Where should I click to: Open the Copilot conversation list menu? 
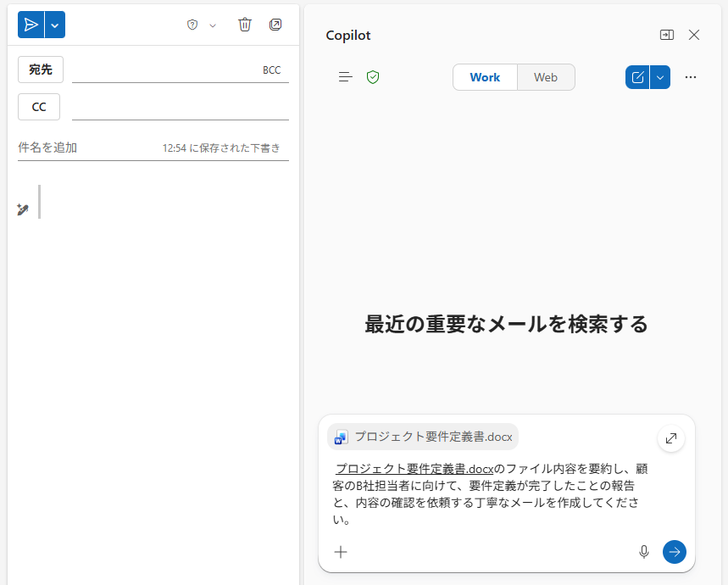point(346,77)
